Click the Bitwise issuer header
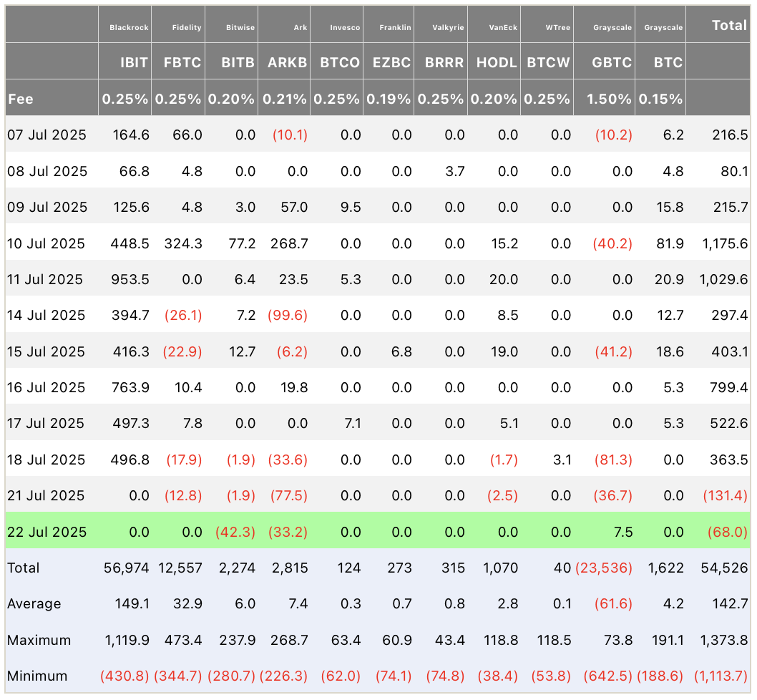757x700 pixels. (240, 27)
